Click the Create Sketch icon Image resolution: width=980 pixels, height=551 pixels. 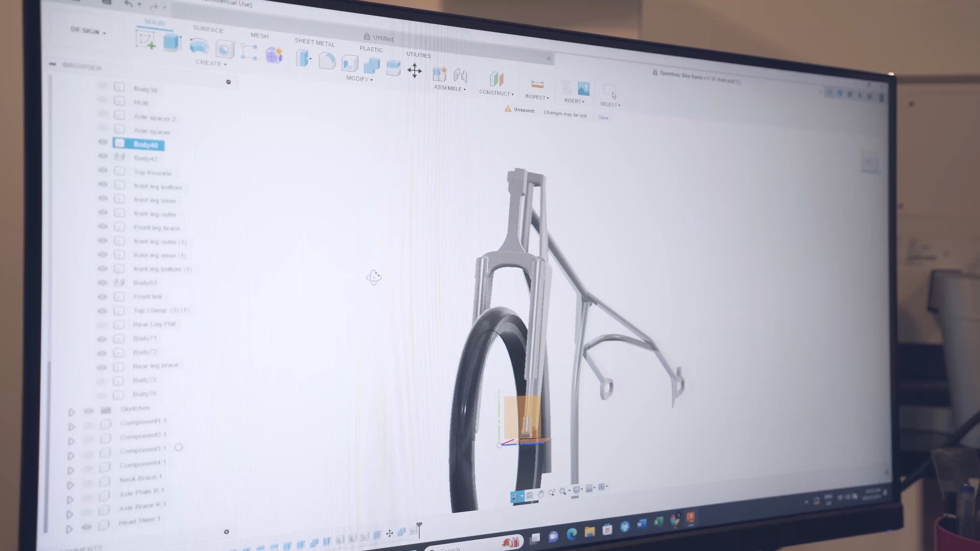click(x=145, y=40)
